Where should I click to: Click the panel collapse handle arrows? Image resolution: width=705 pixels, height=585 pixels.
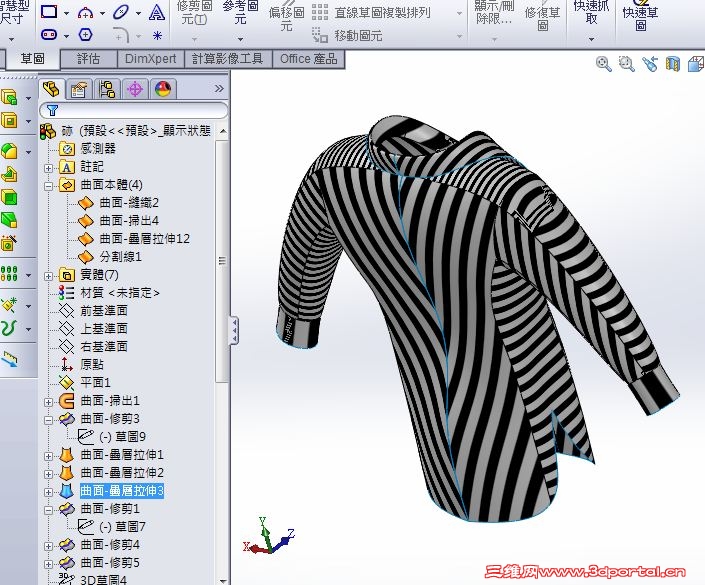point(234,330)
